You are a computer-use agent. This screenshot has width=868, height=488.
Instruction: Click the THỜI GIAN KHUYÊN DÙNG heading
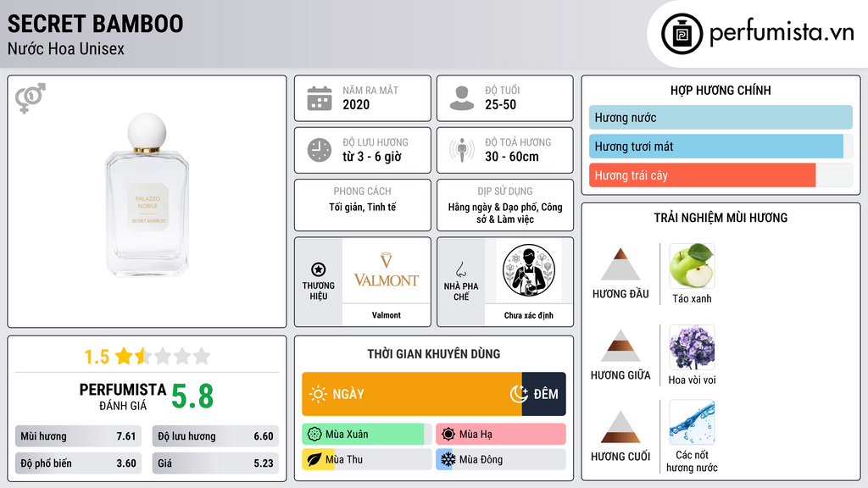434,354
